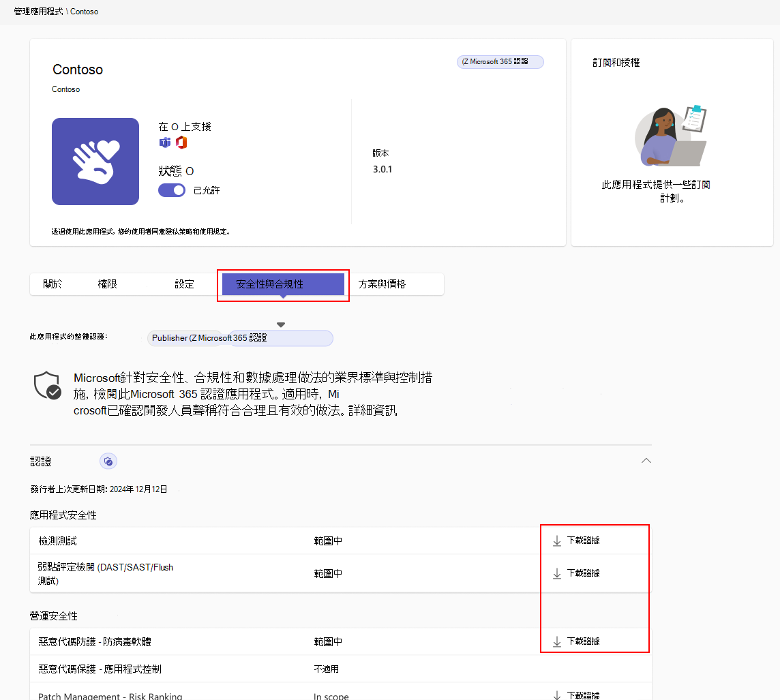Click download arrow icon in the Patch Management row
Image resolution: width=780 pixels, height=700 pixels.
pyautogui.click(x=557, y=695)
